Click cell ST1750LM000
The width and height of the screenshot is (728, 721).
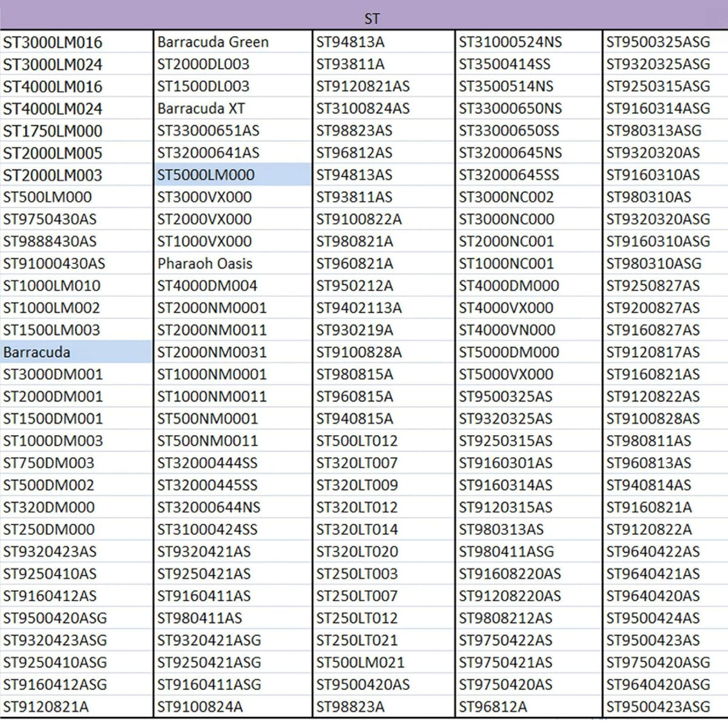click(76, 130)
